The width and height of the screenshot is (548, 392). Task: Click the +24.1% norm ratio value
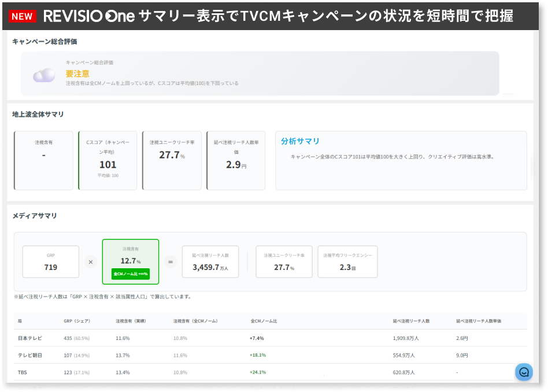[x=258, y=372]
